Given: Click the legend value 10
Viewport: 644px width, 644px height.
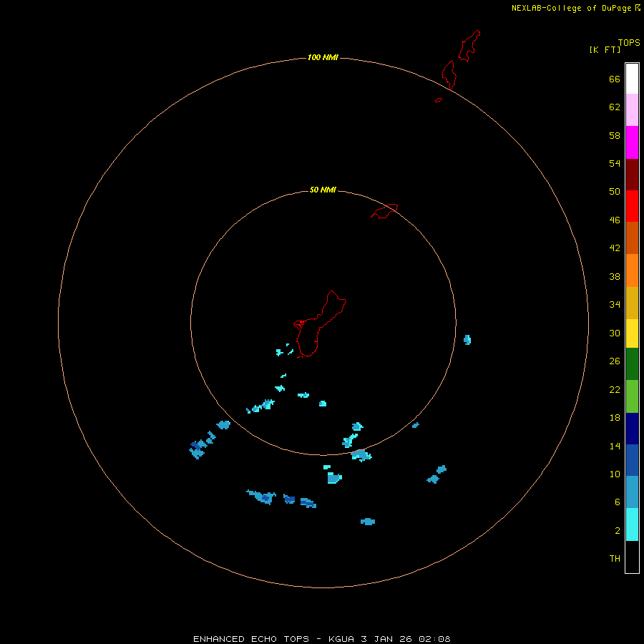Looking at the screenshot, I should [615, 474].
